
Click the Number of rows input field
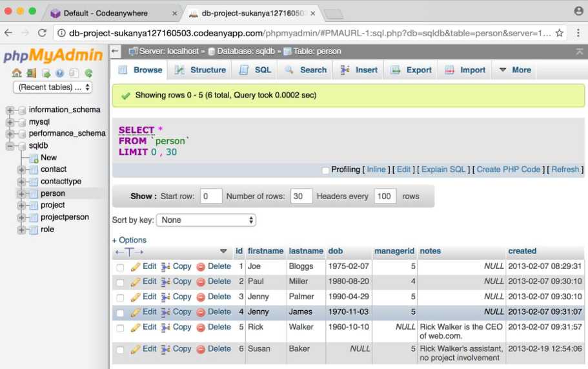pos(301,196)
